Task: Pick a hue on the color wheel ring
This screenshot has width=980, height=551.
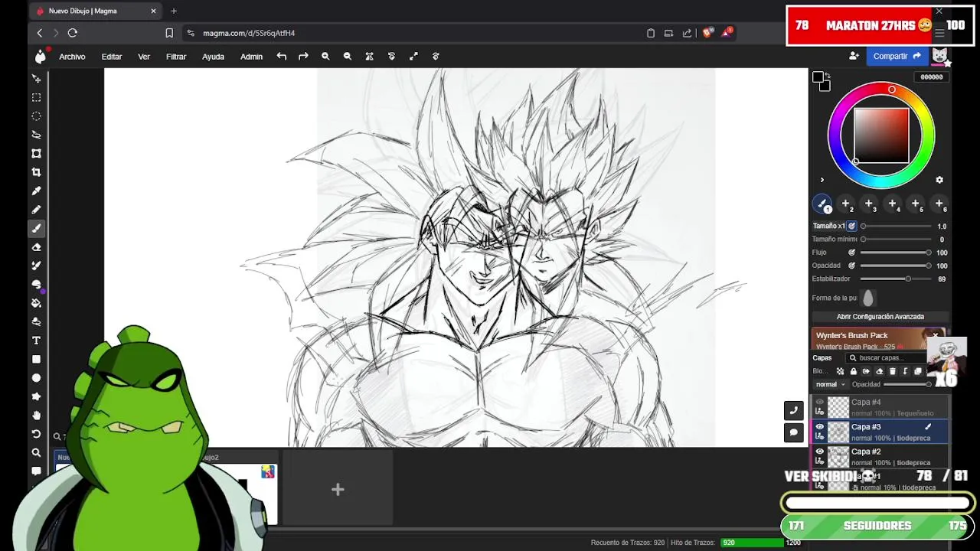Action: (x=891, y=90)
